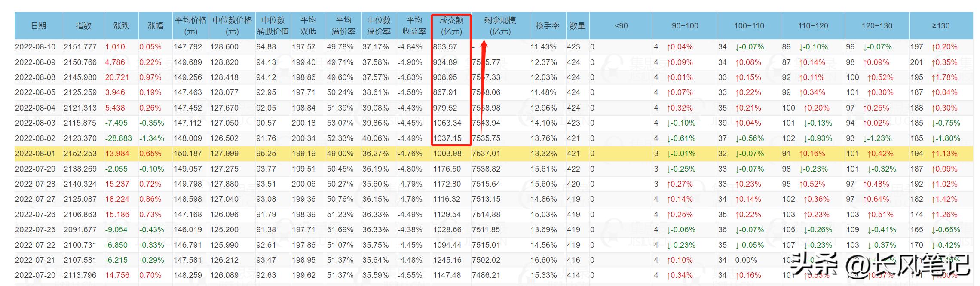
Task: Click the 110~120 price range header
Action: (813, 26)
